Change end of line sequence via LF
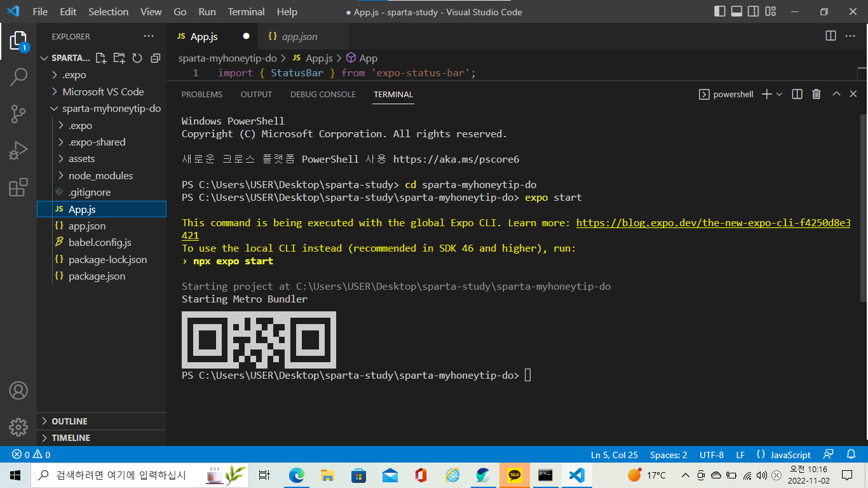868x488 pixels. pos(740,455)
